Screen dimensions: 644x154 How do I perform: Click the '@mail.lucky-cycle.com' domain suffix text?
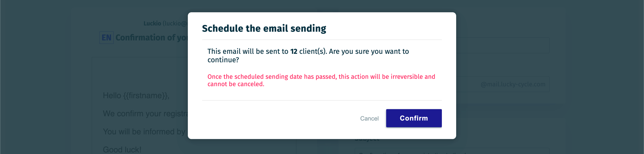point(513,84)
